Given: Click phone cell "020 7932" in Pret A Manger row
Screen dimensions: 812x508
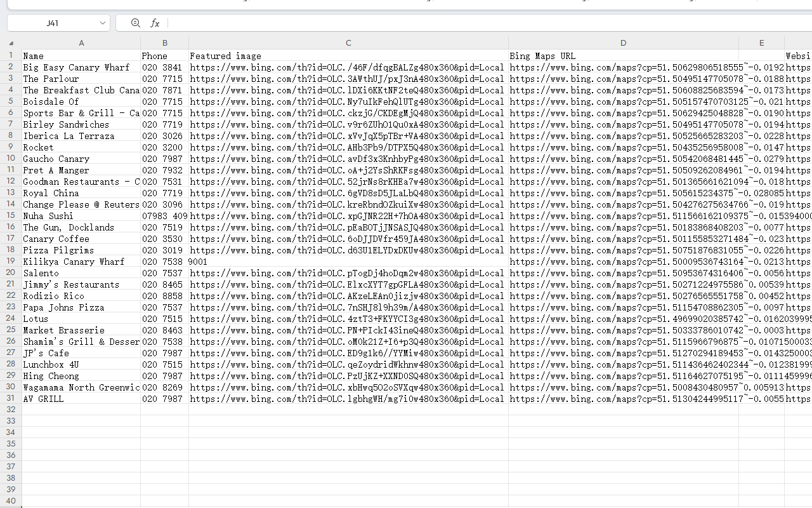Looking at the screenshot, I should pyautogui.click(x=165, y=170).
